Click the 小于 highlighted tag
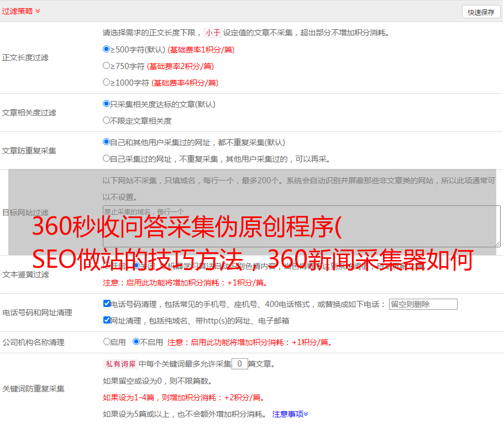Viewport: 504px width, 424px height. coord(213,33)
